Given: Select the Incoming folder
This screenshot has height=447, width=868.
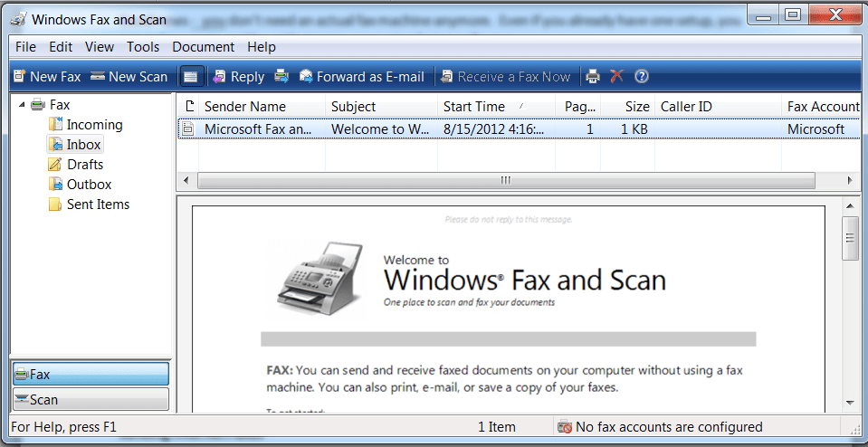Looking at the screenshot, I should click(85, 125).
